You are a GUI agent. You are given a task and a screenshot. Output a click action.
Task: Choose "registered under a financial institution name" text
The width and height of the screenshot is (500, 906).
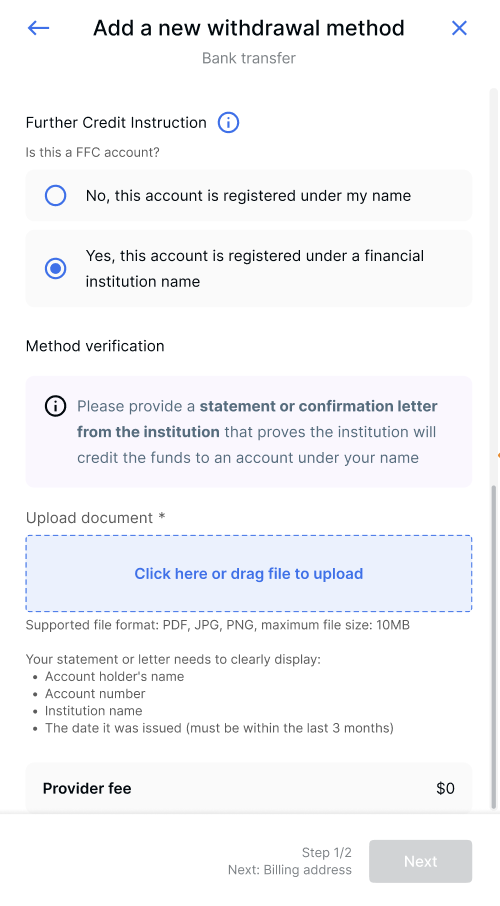(x=255, y=269)
